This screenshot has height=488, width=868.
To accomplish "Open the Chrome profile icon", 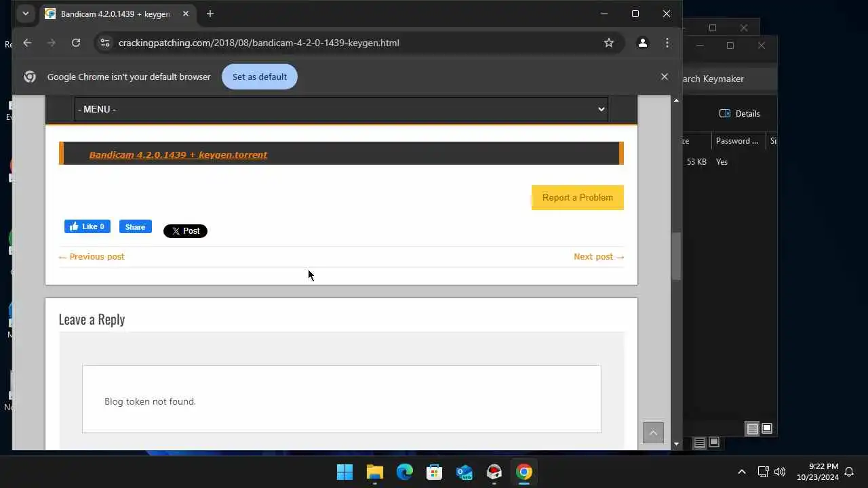I will 642,43.
